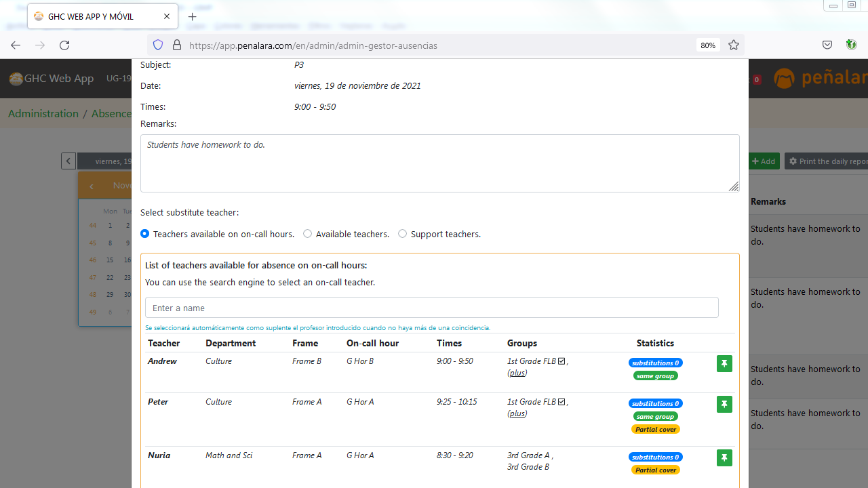The image size is (868, 488).
Task: Show site security padlock info
Action: pyautogui.click(x=177, y=45)
